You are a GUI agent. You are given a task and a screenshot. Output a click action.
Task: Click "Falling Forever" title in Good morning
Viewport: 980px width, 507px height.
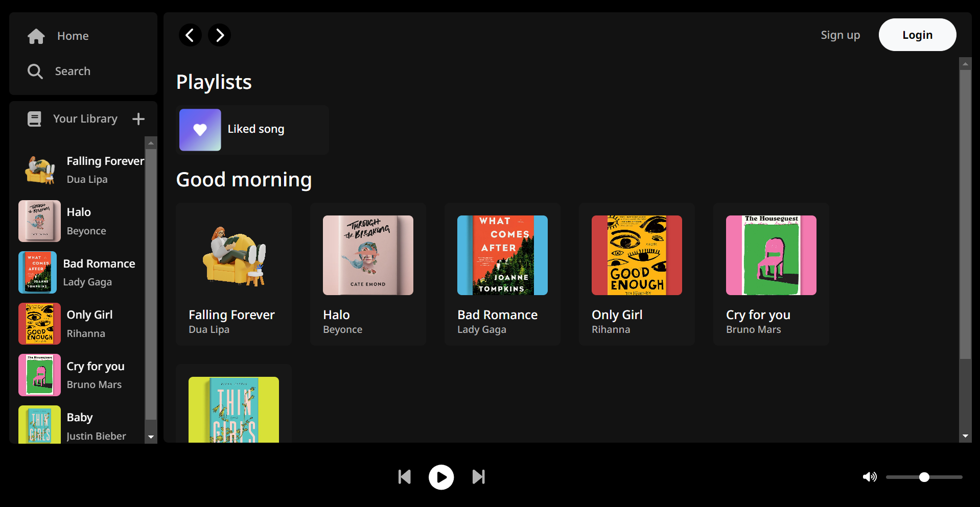pyautogui.click(x=232, y=315)
